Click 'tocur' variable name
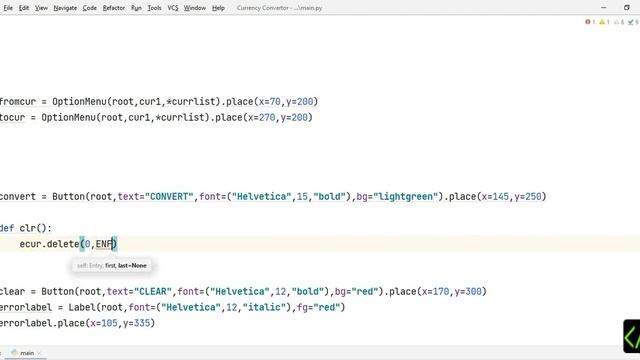Image resolution: width=640 pixels, height=360 pixels. pyautogui.click(x=12, y=117)
